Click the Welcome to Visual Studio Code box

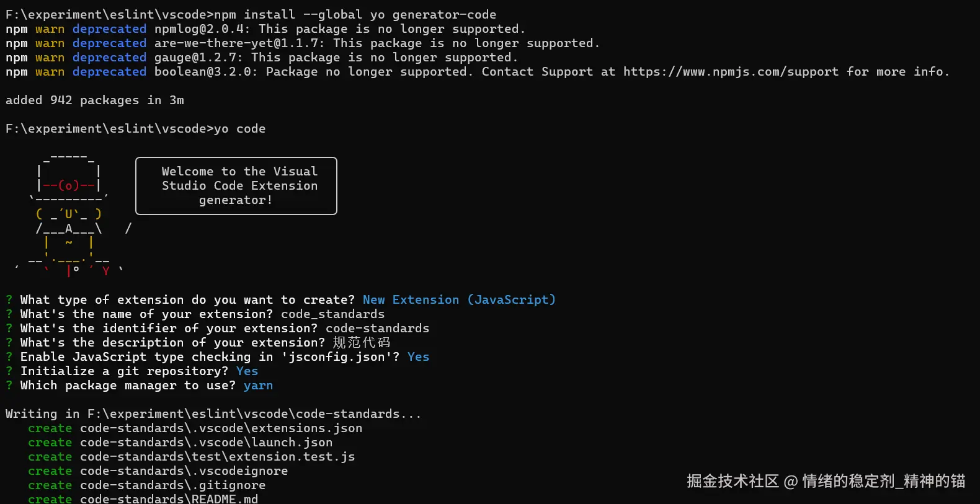[x=236, y=186]
